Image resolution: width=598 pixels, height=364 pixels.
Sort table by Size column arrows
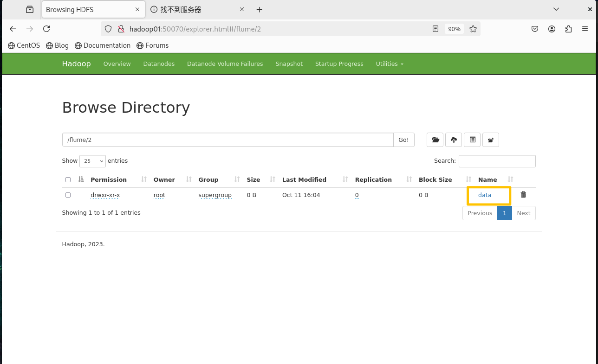[273, 179]
